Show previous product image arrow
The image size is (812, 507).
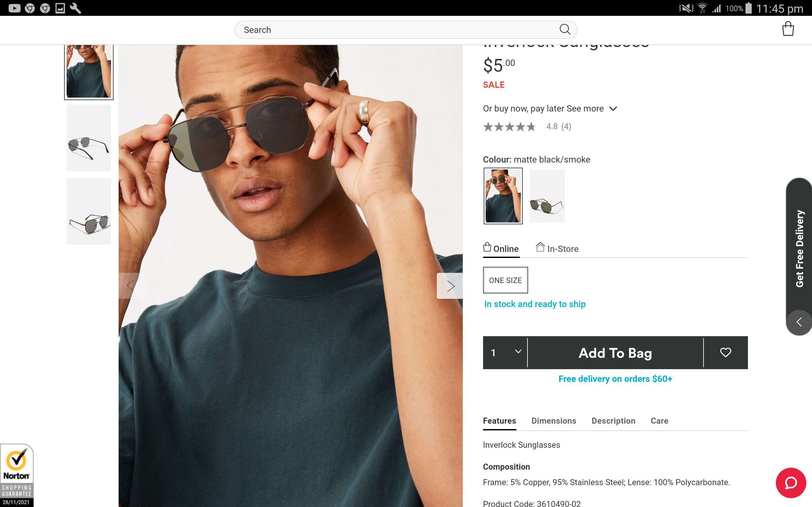coord(131,286)
